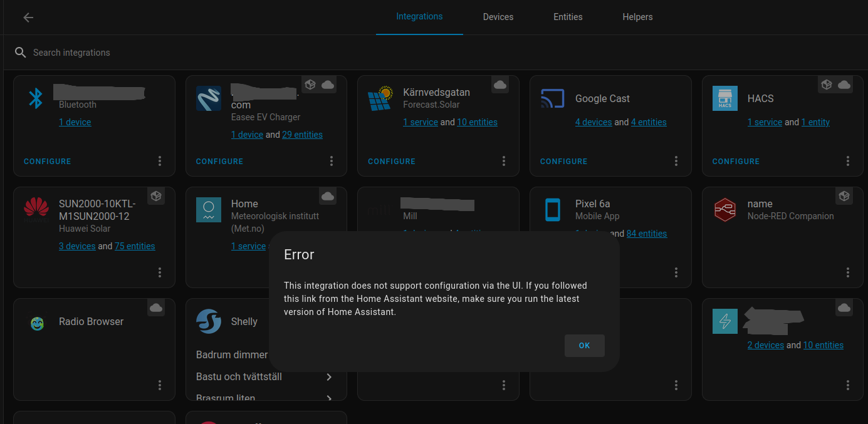Click the Radio Browser logo
868x424 pixels.
pos(37,323)
